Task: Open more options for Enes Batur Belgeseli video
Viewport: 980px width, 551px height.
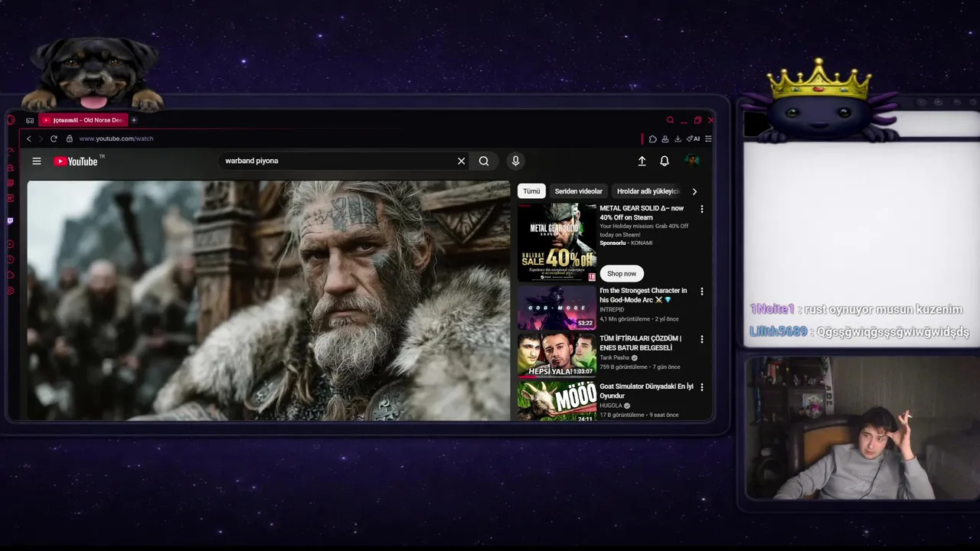Action: click(701, 339)
